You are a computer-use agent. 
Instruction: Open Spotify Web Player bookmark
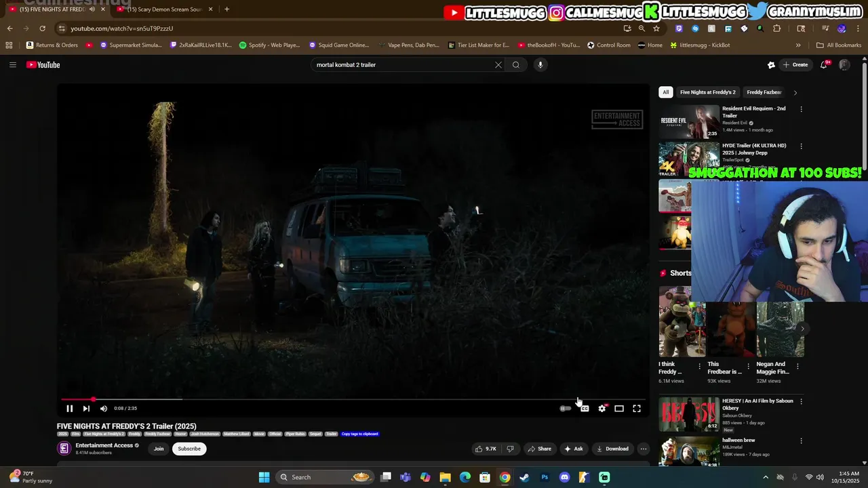[x=270, y=45]
